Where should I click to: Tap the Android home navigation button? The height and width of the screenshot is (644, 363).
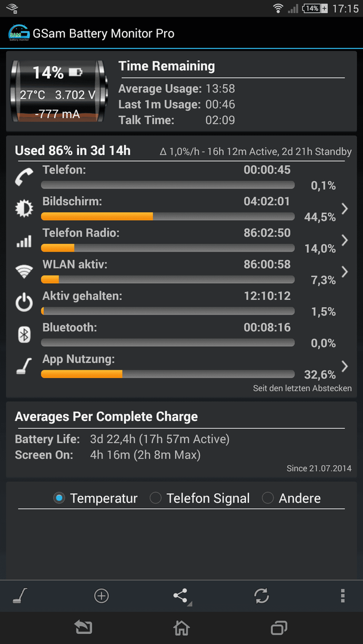pyautogui.click(x=181, y=627)
